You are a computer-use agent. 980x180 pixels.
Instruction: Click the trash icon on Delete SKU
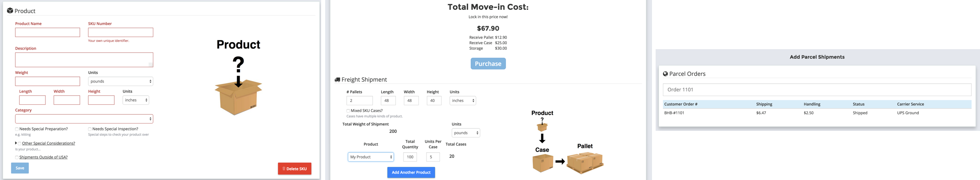pyautogui.click(x=284, y=169)
